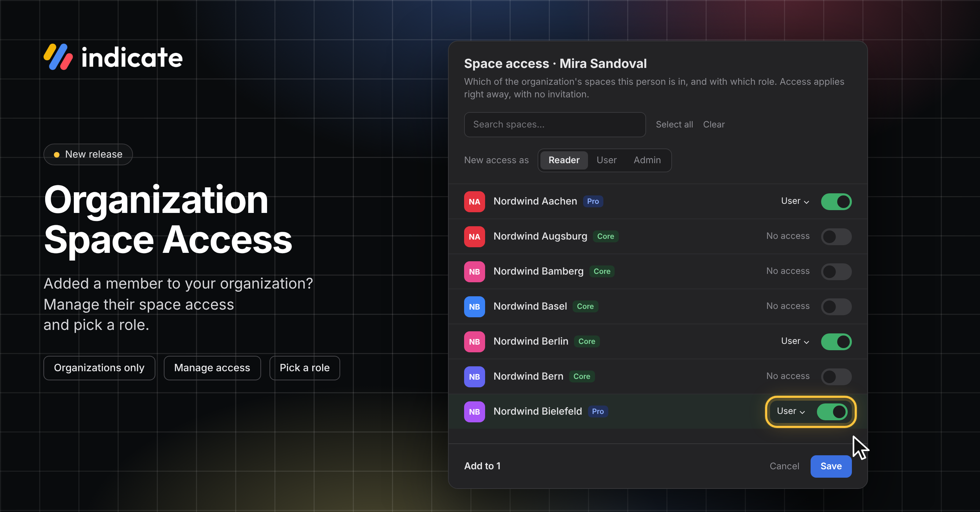Open the User role dropdown for Nordwind Berlin

point(795,341)
